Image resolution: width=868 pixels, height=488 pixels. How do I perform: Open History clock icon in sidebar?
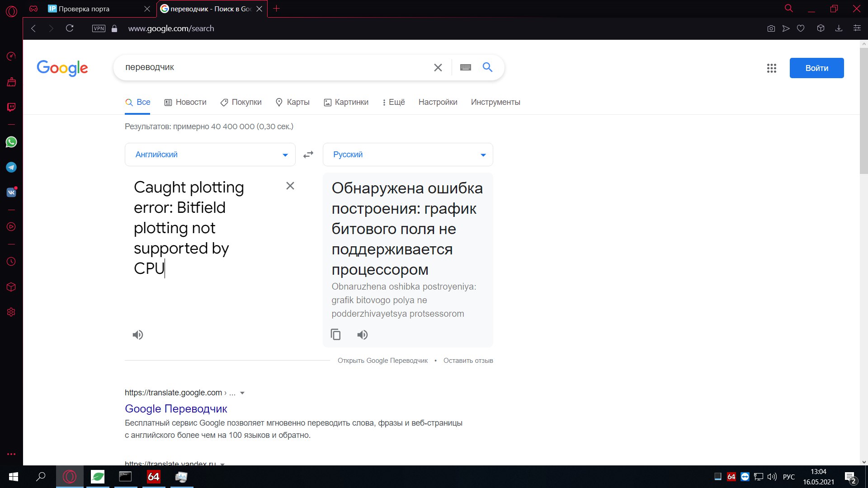[11, 262]
